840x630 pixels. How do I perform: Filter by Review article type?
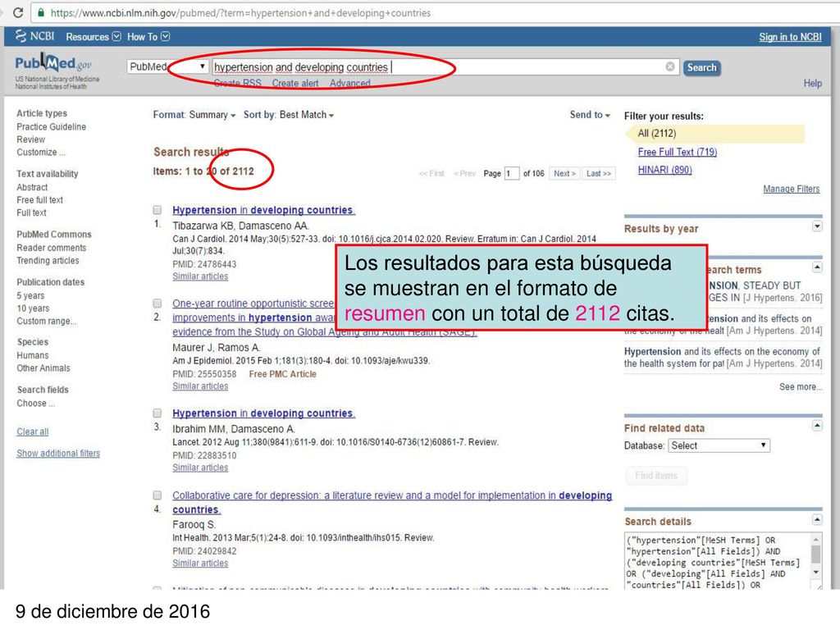tap(30, 139)
